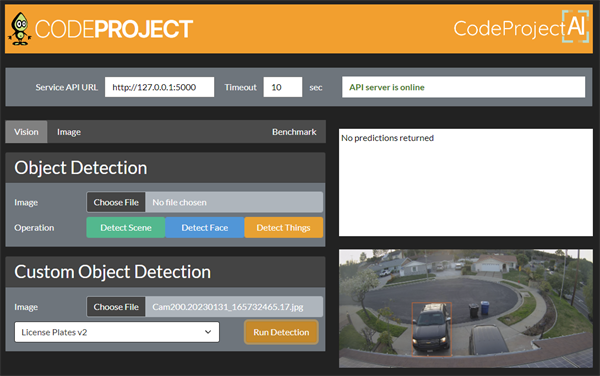
Task: Switch to the Image tab
Action: click(x=69, y=132)
